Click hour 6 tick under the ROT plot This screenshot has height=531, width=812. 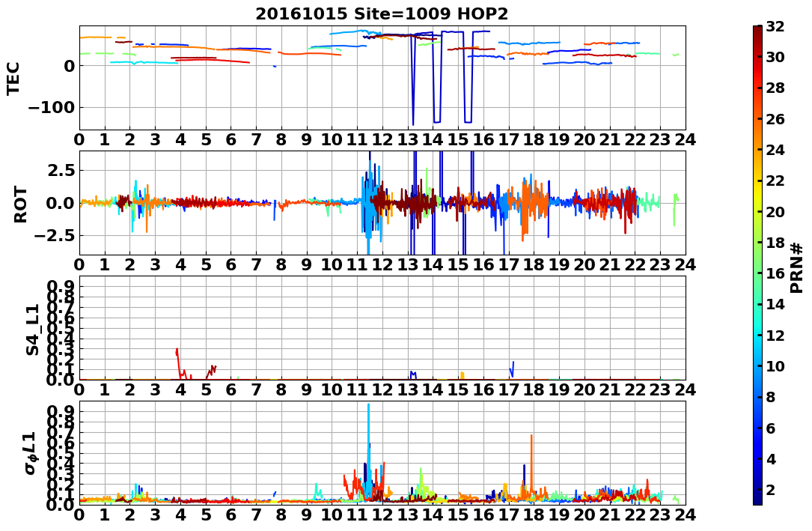[x=231, y=265]
